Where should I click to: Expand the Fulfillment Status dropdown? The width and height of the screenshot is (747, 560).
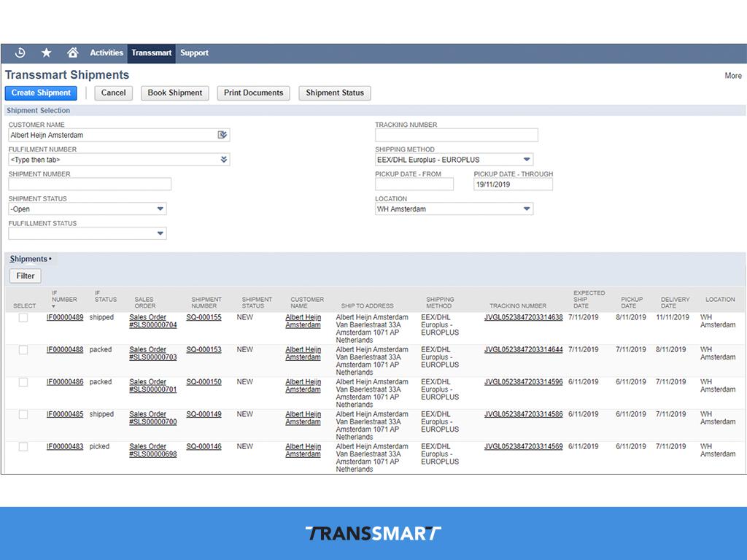pos(160,234)
